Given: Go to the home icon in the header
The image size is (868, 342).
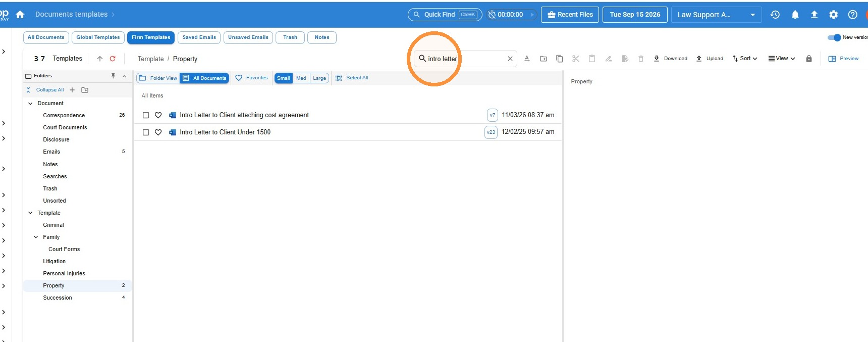Looking at the screenshot, I should click(x=20, y=15).
